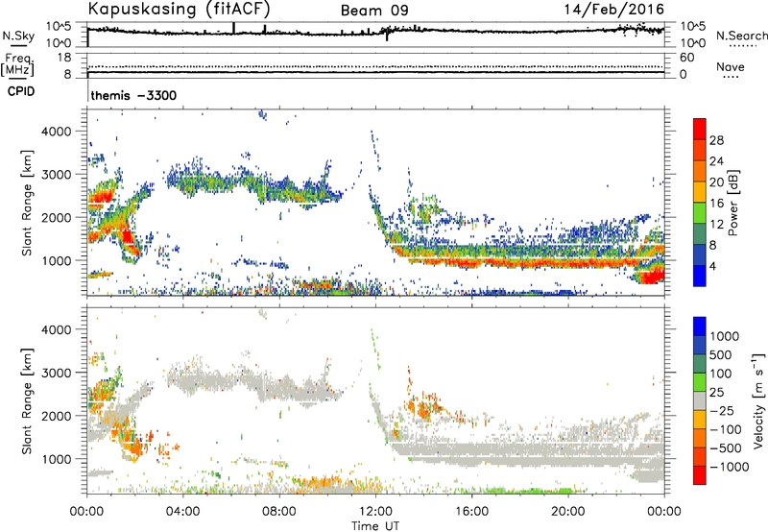Click the 4000 tick on the power panel
This screenshot has height=532, width=768.
57,132
